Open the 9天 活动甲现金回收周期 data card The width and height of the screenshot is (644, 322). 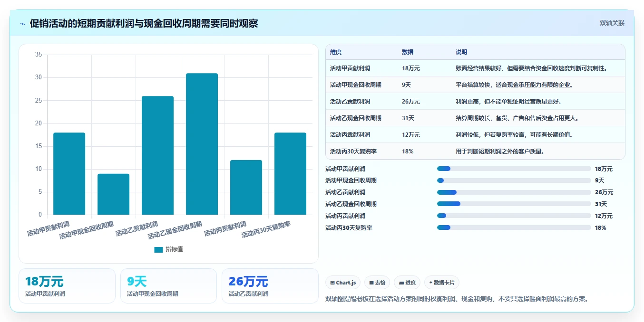(168, 286)
